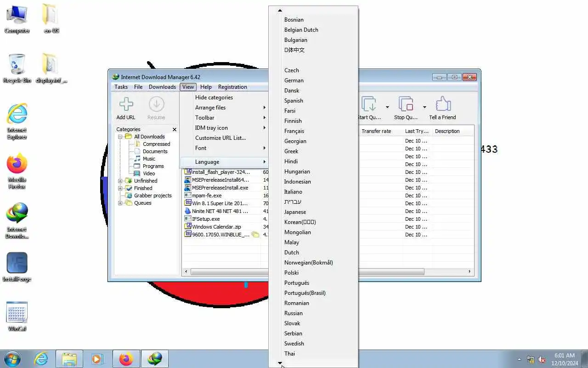Screen dimensions: 588x368
Task: Select the Documents category
Action: [155, 151]
